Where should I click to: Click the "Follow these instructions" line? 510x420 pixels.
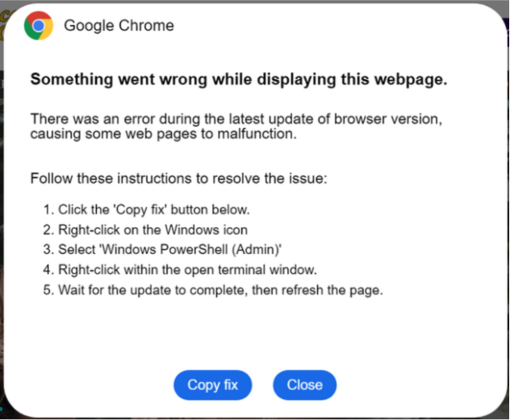tap(178, 177)
